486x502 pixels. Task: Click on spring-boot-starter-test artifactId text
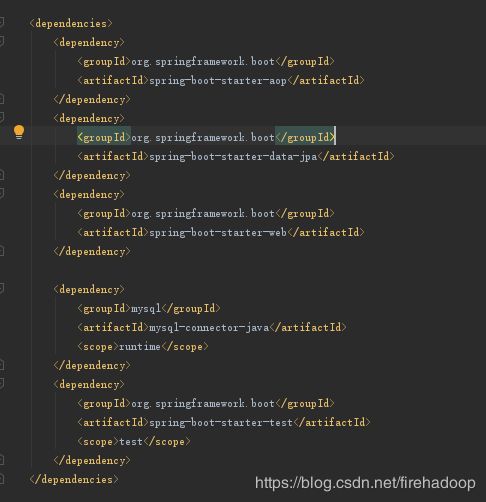coord(221,423)
